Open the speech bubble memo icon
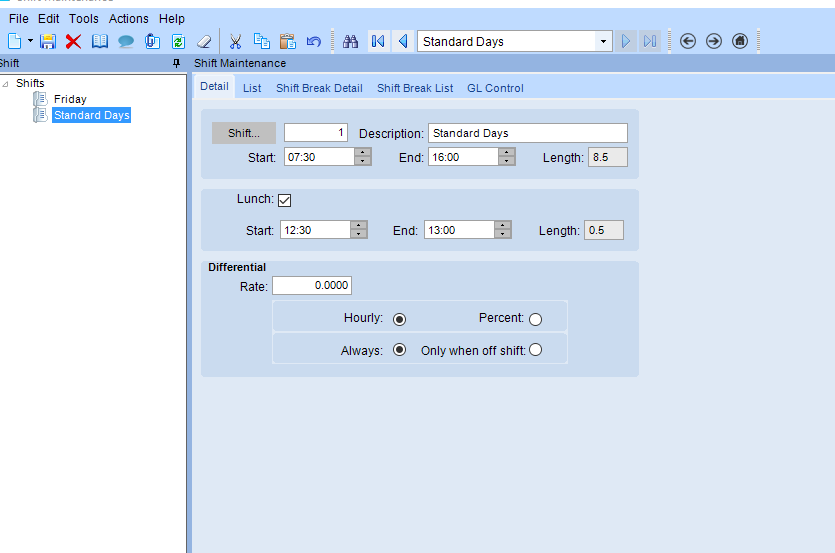 point(126,42)
